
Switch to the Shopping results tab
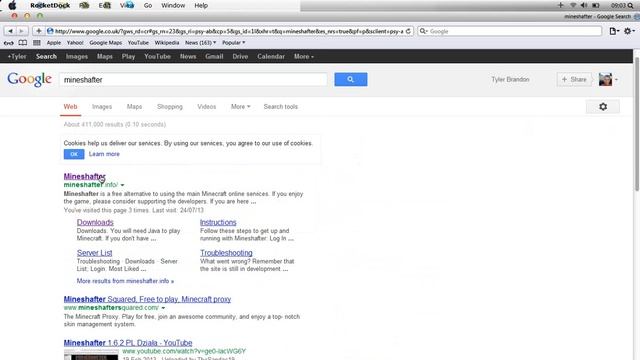pyautogui.click(x=170, y=107)
